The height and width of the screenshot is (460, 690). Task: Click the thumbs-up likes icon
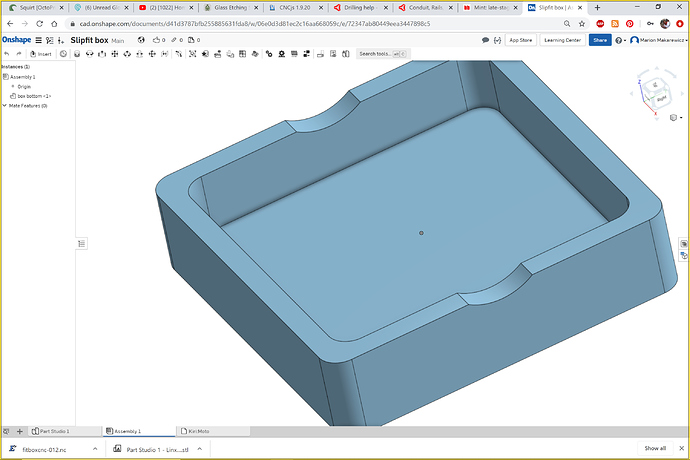[x=159, y=40]
